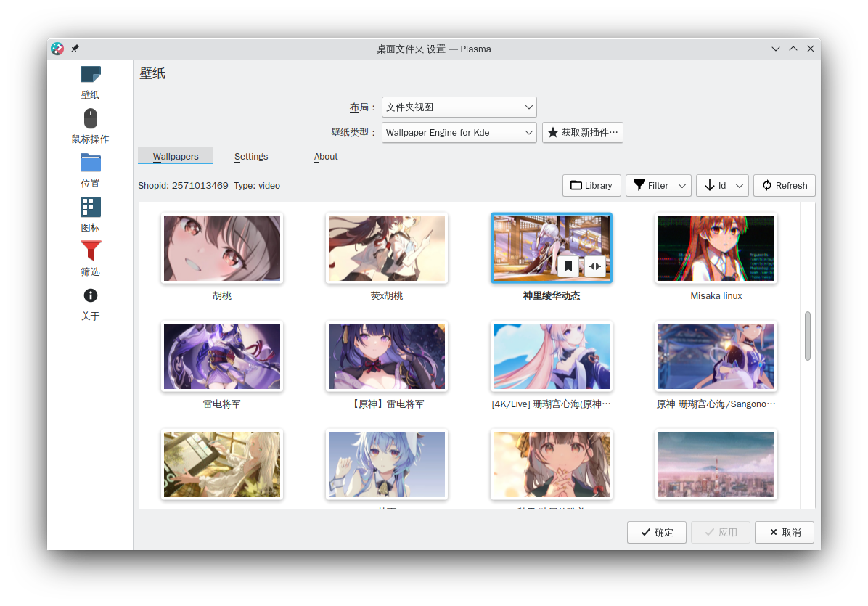The width and height of the screenshot is (868, 606).
Task: Expand the Id sort dropdown arrow
Action: click(739, 186)
